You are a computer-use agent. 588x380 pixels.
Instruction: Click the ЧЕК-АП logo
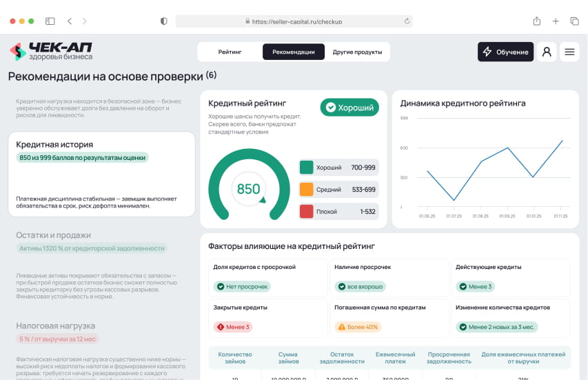click(x=50, y=52)
